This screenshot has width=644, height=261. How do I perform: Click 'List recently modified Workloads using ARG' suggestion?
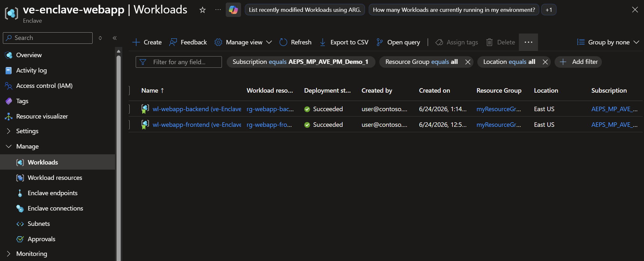[305, 10]
